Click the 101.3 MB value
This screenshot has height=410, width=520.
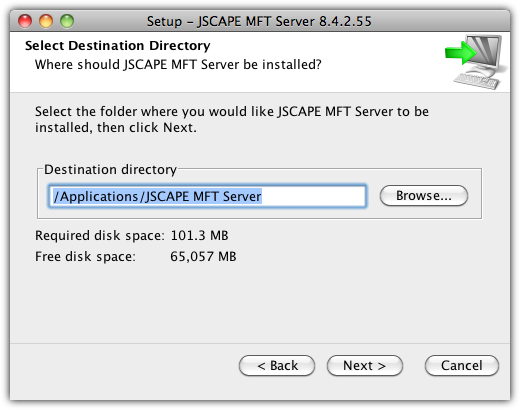tap(199, 235)
